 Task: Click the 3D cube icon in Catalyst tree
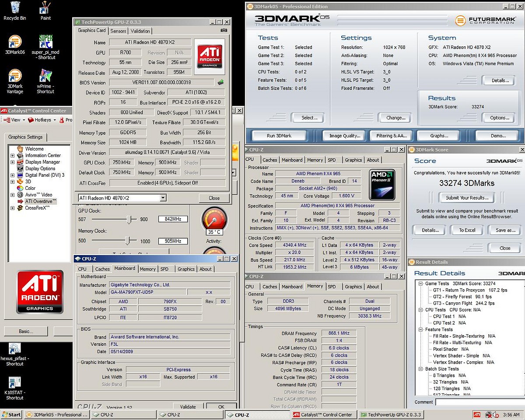(x=20, y=182)
